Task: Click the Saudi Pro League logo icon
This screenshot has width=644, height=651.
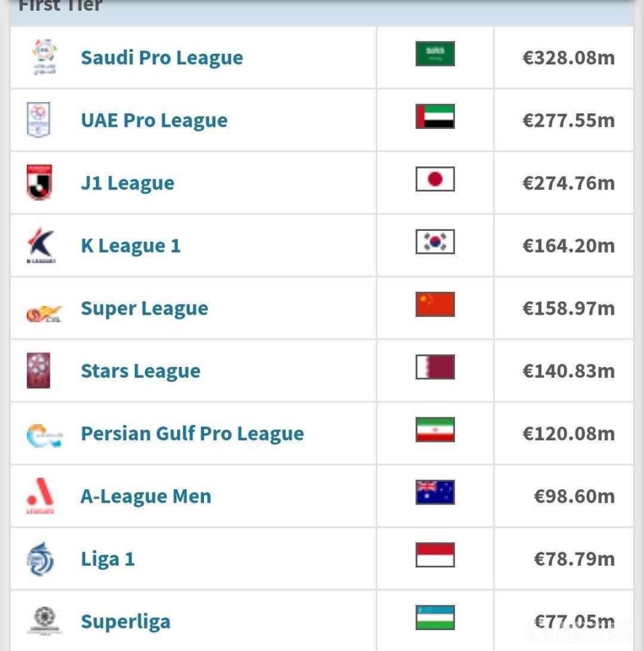Action: (44, 57)
